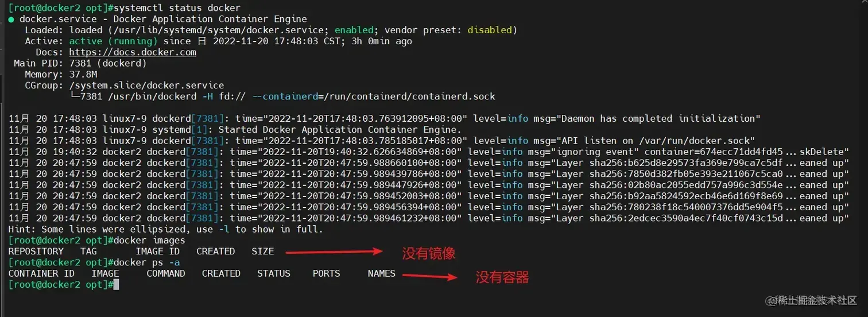Click the terminal cursor block after final prompt
The image size is (868, 317).
click(116, 285)
